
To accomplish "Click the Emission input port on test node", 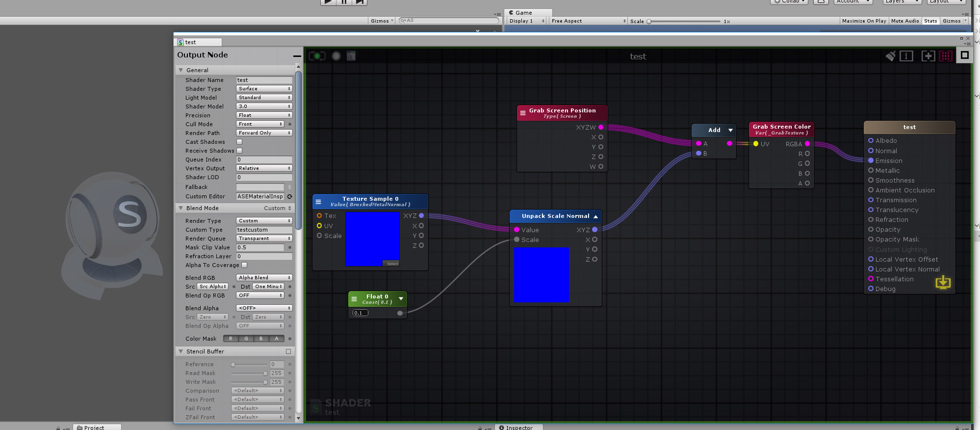I will click(x=871, y=161).
